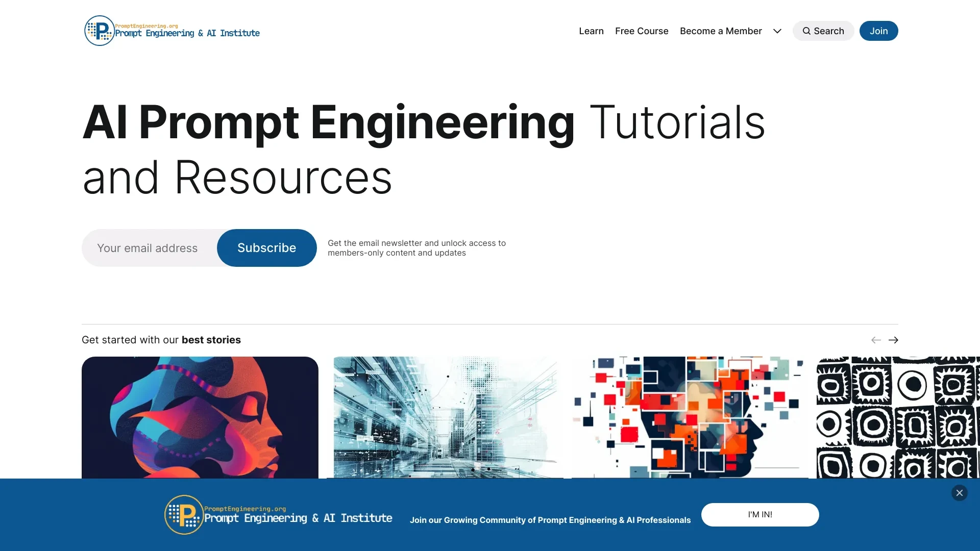Click the Join button in navbar

pos(878,30)
